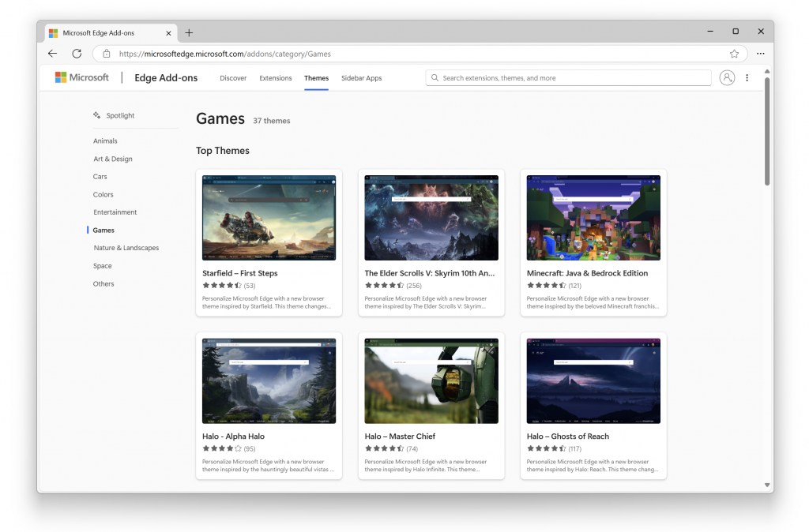Screen dimensions: 809x532
Task: Open the Spotlight category
Action: 120,115
